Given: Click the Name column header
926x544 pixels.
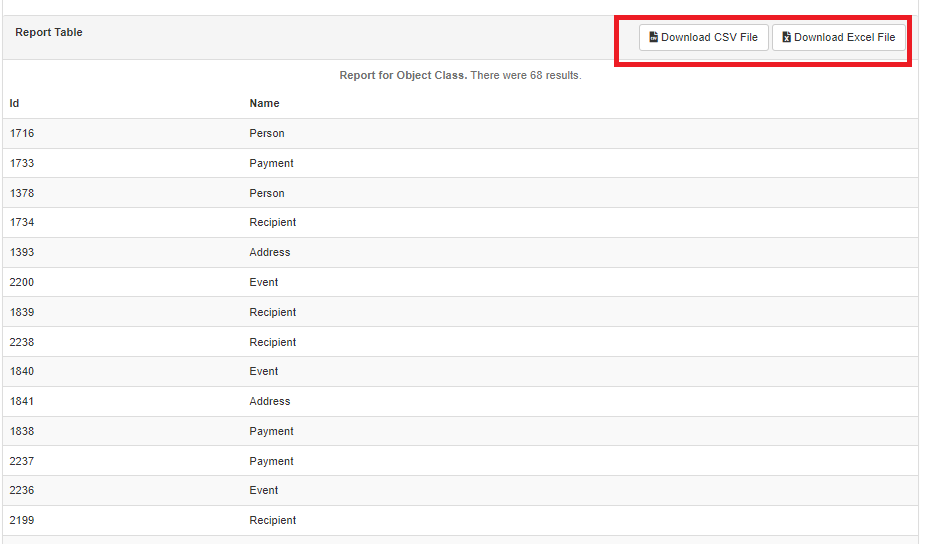Looking at the screenshot, I should coord(264,103).
